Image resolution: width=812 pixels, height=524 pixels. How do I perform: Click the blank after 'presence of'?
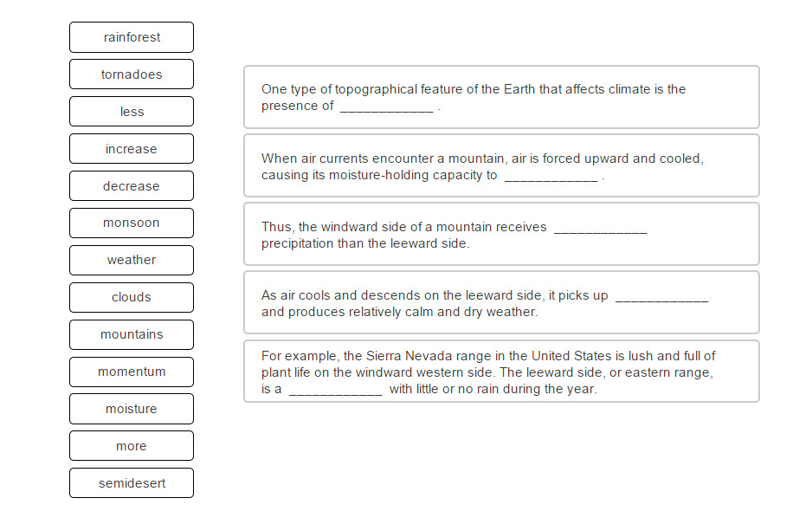(x=386, y=107)
